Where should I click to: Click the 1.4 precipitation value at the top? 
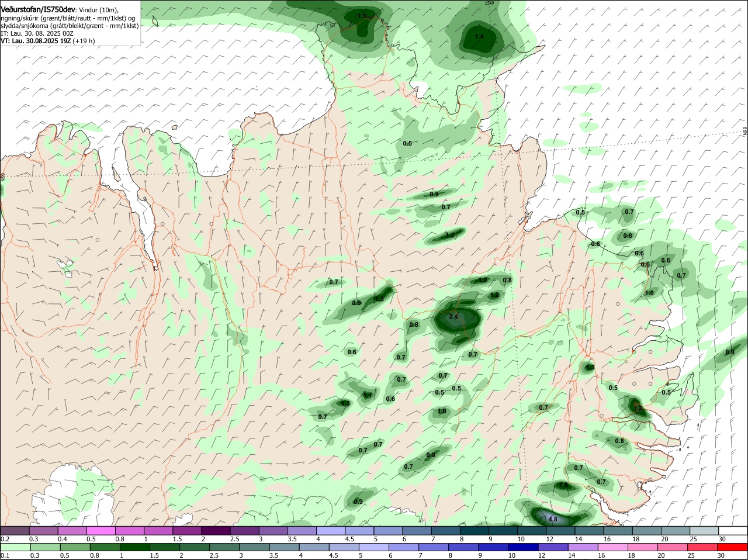coord(479,36)
